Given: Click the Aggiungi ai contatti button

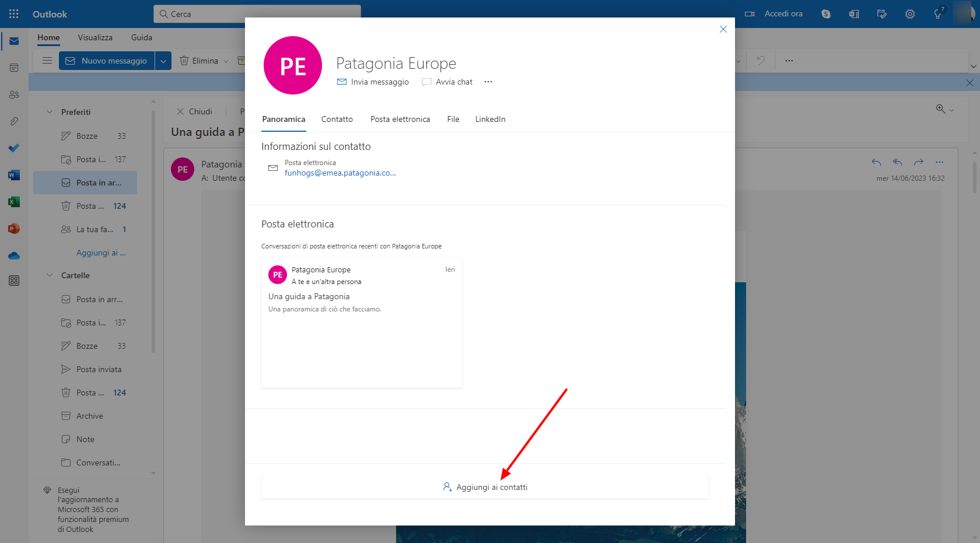Looking at the screenshot, I should [x=485, y=487].
